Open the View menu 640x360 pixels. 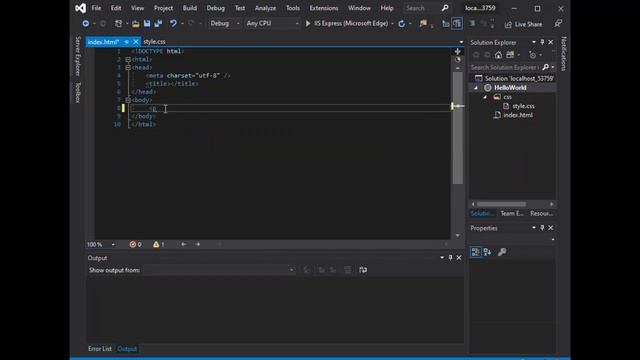138,8
